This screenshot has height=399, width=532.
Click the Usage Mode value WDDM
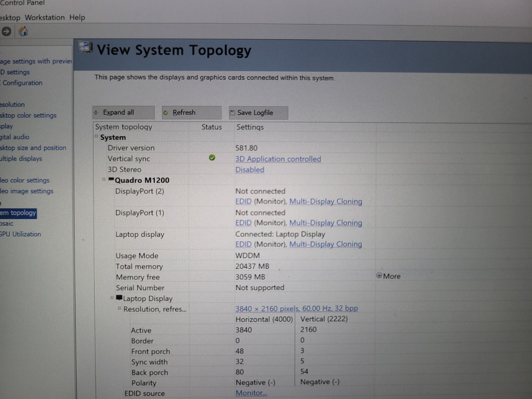(x=248, y=255)
